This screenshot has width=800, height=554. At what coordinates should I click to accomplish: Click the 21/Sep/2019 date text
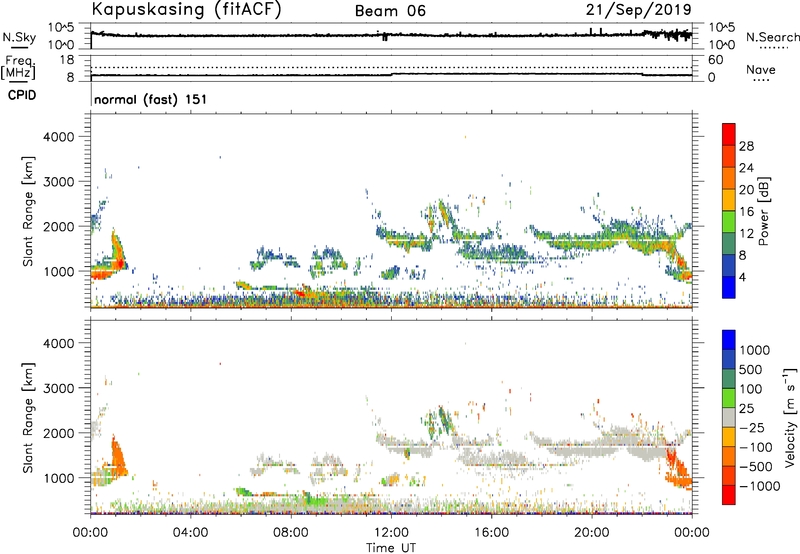pos(638,9)
